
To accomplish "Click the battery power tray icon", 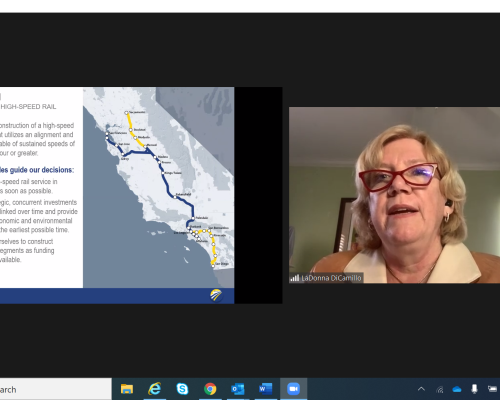I will point(493,389).
